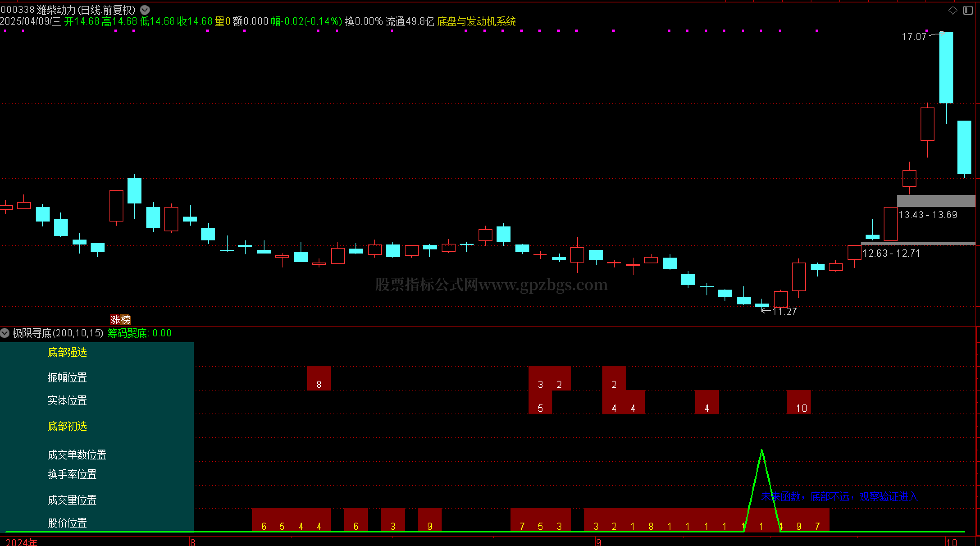Toggle side panel layout icon

coord(968,10)
